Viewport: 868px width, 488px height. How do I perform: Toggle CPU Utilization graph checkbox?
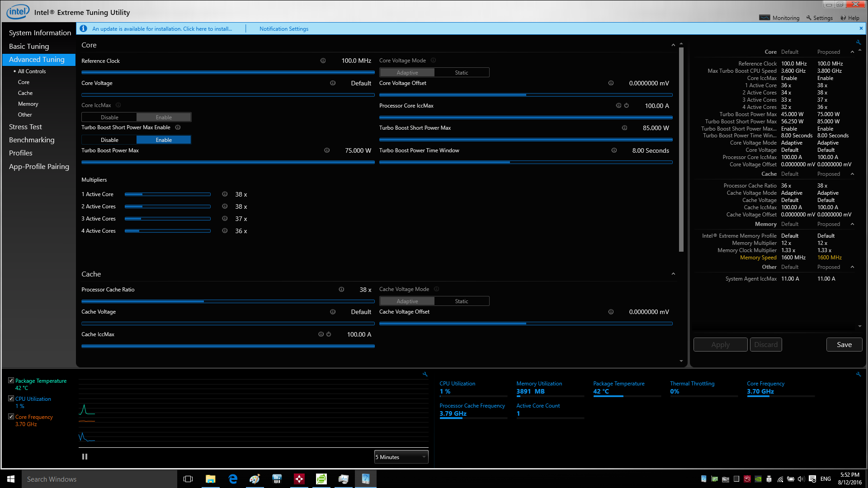pyautogui.click(x=11, y=399)
